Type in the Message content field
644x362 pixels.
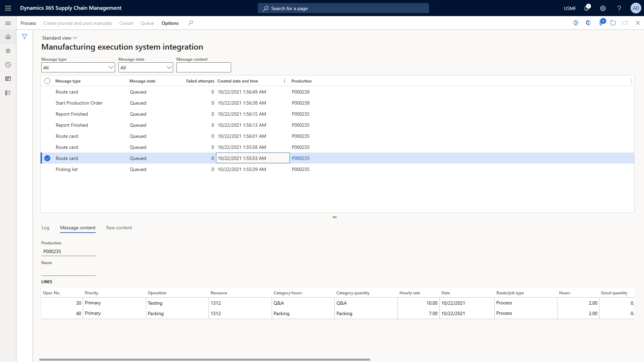[x=204, y=67]
